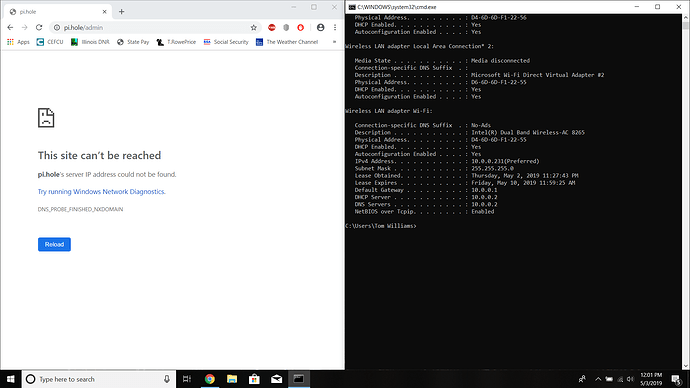
Task: View site info icon in address bar
Action: (57, 27)
